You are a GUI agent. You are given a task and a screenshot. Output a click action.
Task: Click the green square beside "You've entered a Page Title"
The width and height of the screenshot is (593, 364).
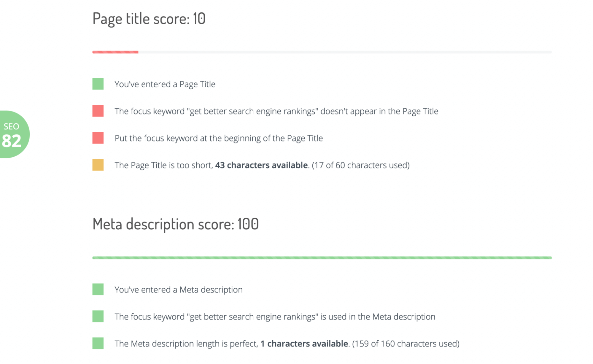tap(98, 84)
